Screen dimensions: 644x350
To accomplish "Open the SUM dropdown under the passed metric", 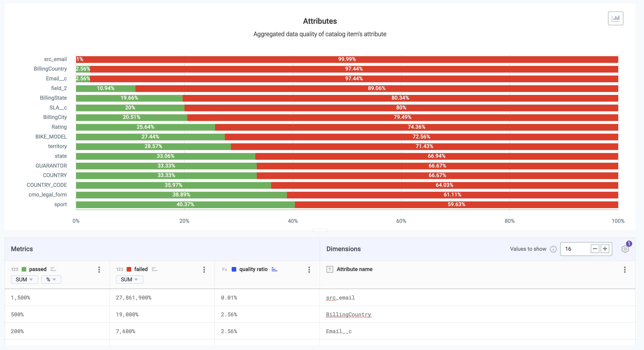I will tap(24, 279).
